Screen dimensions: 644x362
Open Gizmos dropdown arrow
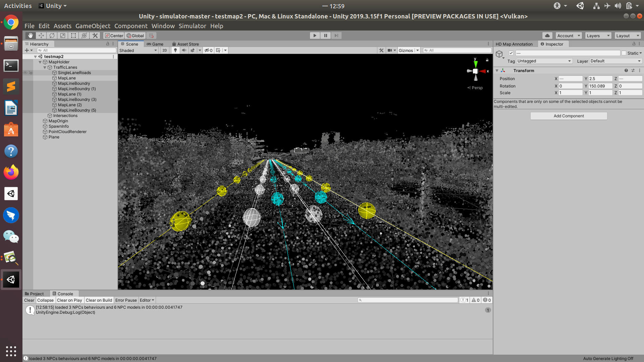418,50
